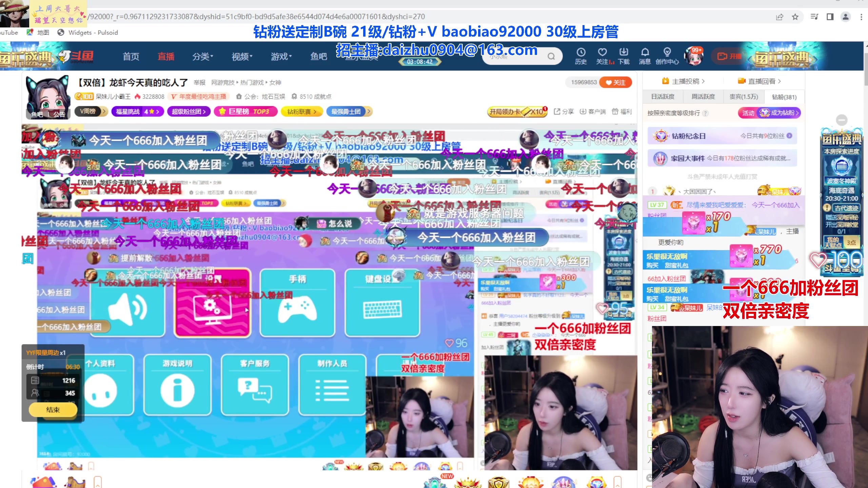Open 公告 under streamer avatar

click(59, 115)
